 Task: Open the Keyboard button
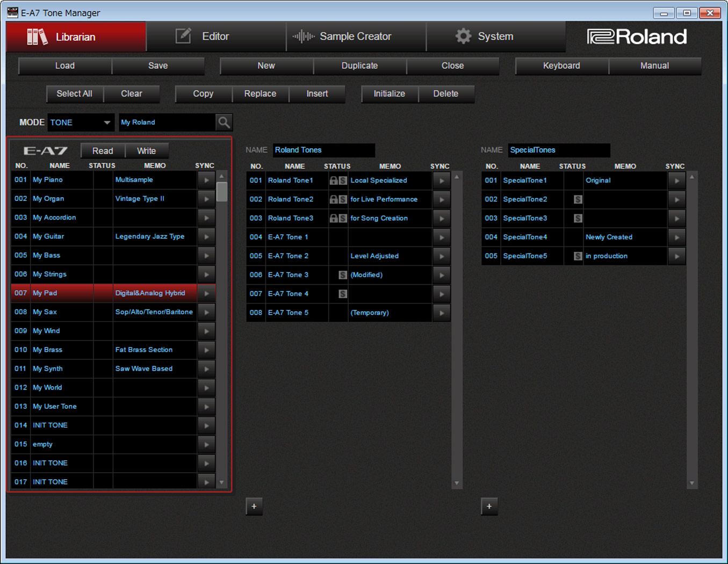(x=562, y=66)
